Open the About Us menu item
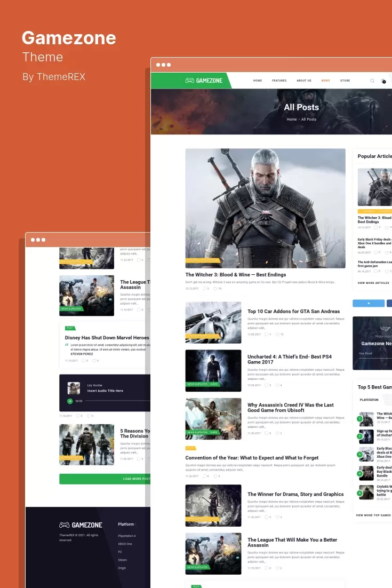Viewport: 392px width, 588px height. tap(304, 81)
